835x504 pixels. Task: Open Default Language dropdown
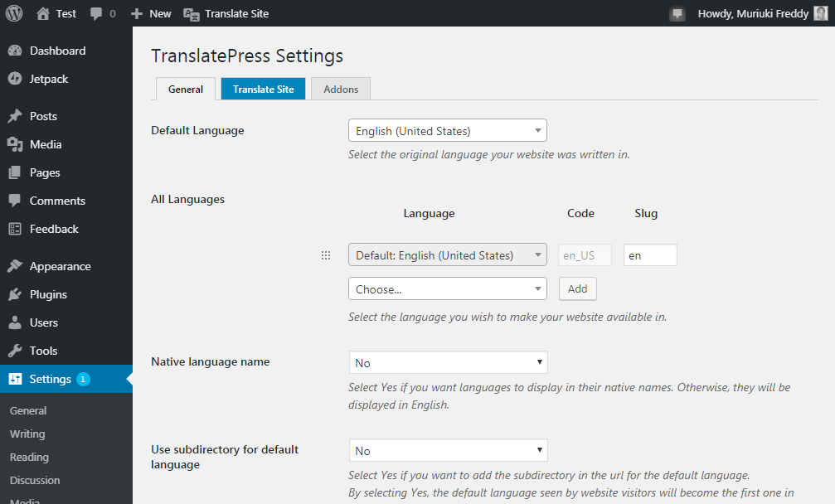(x=447, y=130)
